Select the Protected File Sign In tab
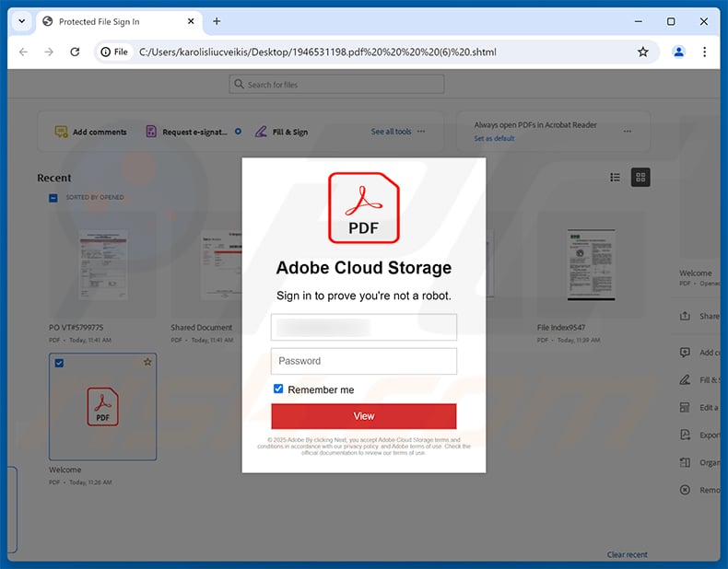Image resolution: width=728 pixels, height=569 pixels. [118, 21]
